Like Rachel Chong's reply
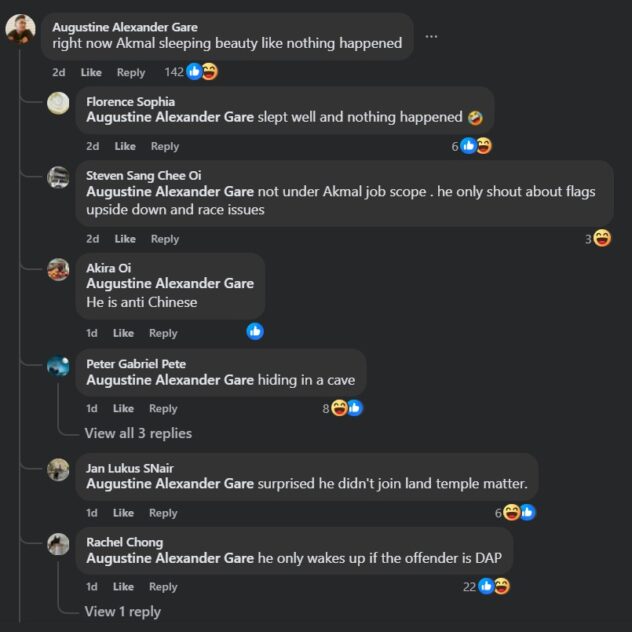Screen dimensions: 632x632 pyautogui.click(x=123, y=587)
